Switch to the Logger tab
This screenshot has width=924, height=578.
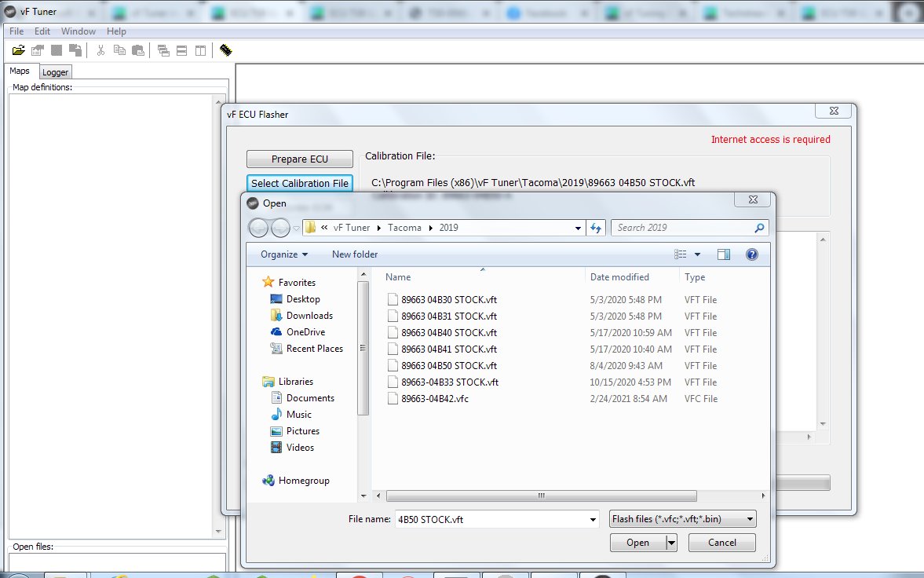pyautogui.click(x=56, y=72)
